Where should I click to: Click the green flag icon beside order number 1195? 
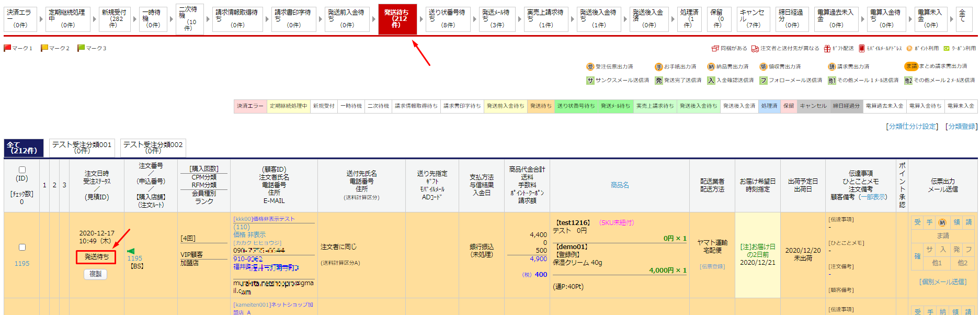131,251
